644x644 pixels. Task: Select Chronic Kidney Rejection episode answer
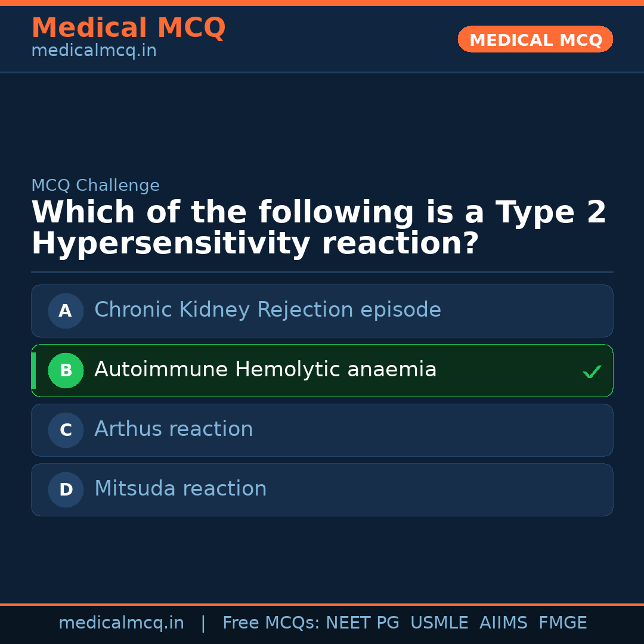(267, 310)
